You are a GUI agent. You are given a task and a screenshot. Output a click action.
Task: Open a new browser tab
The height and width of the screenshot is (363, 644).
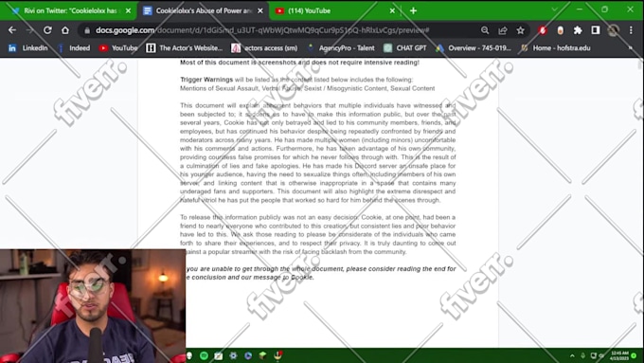[413, 10]
